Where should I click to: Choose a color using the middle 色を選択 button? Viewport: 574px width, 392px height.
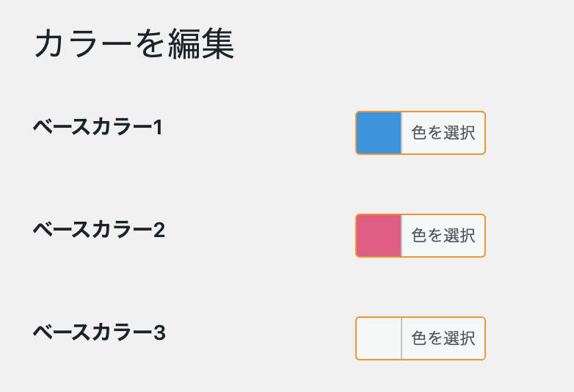pyautogui.click(x=443, y=236)
